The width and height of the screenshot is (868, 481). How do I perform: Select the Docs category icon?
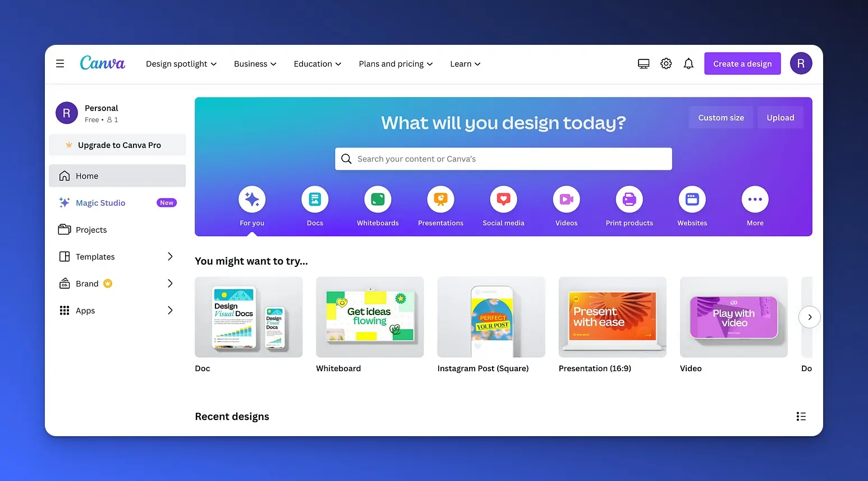(x=315, y=200)
